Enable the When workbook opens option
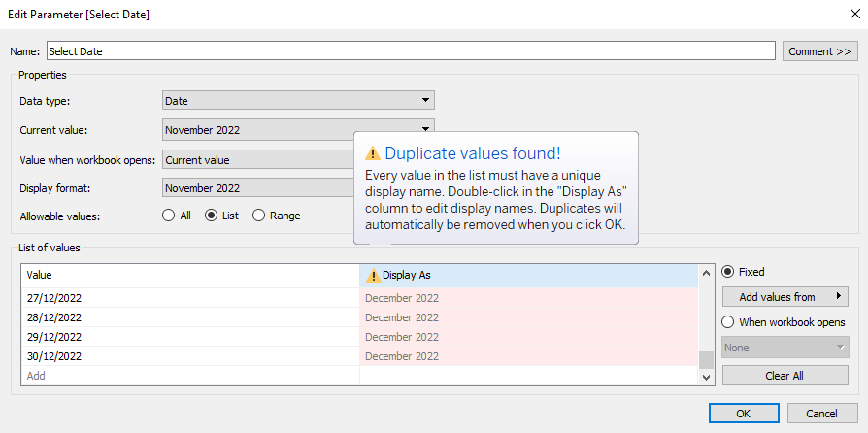The image size is (868, 433). 728,322
